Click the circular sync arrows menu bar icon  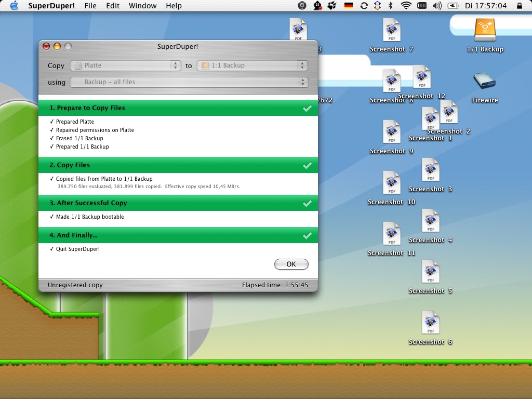pyautogui.click(x=364, y=6)
